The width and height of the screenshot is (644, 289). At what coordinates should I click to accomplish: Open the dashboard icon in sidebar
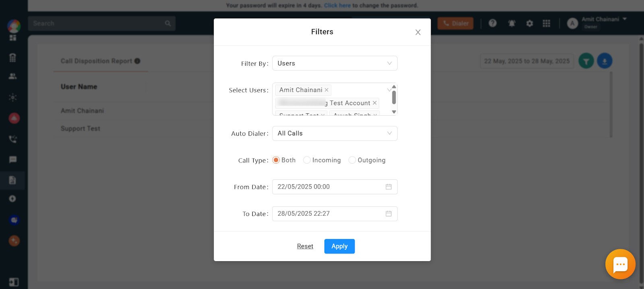click(13, 37)
